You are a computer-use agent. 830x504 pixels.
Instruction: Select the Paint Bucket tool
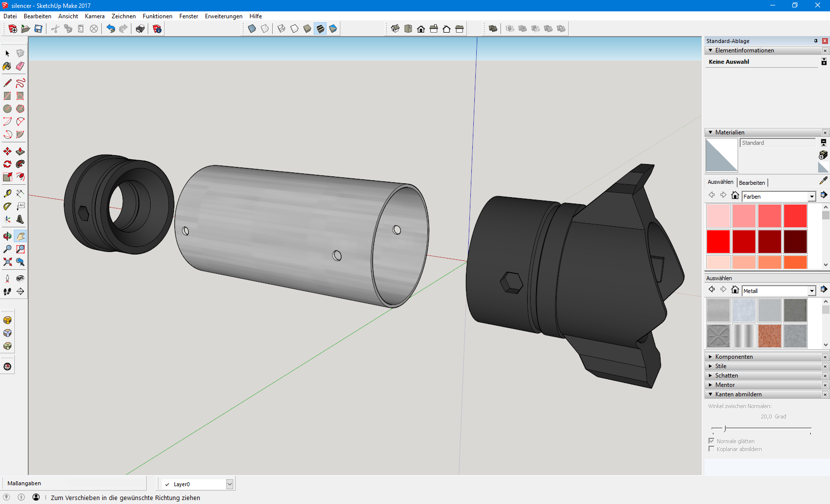pos(7,66)
